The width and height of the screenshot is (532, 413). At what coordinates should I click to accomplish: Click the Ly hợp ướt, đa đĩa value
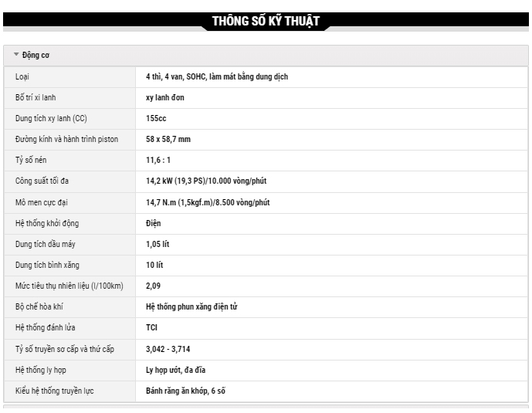176,370
